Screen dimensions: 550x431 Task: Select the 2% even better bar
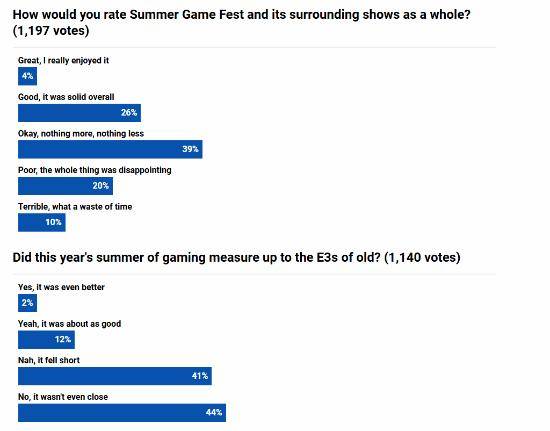point(27,303)
